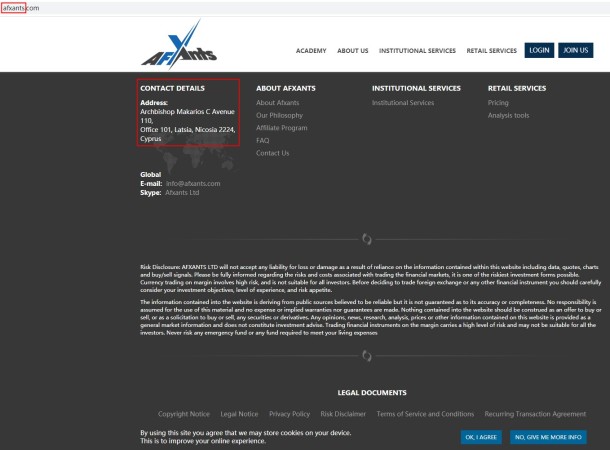The height and width of the screenshot is (450, 610).
Task: Open the About Afxants footer link
Action: click(277, 103)
